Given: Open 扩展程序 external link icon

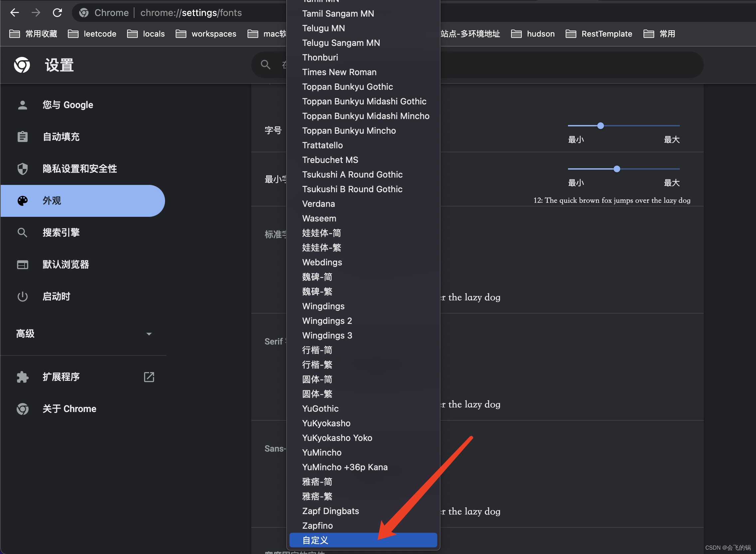Looking at the screenshot, I should click(149, 377).
